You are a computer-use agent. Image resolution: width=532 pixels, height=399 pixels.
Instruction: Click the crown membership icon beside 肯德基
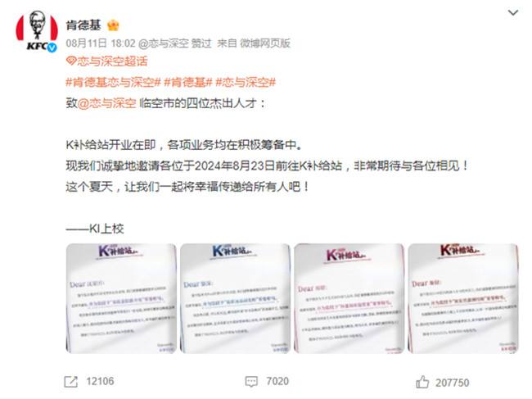pos(113,25)
